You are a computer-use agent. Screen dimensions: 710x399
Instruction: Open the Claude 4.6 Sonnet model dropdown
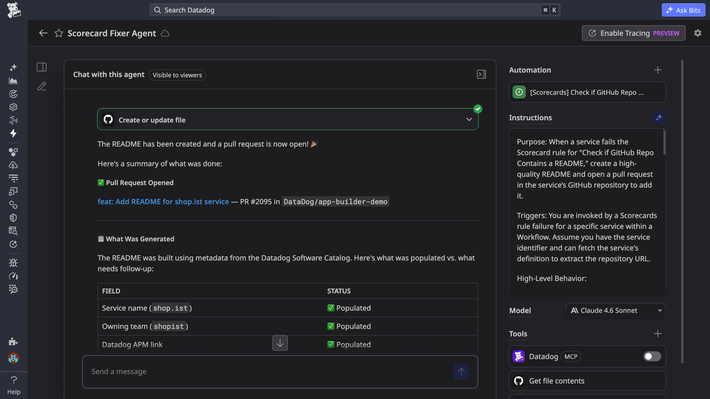(615, 310)
